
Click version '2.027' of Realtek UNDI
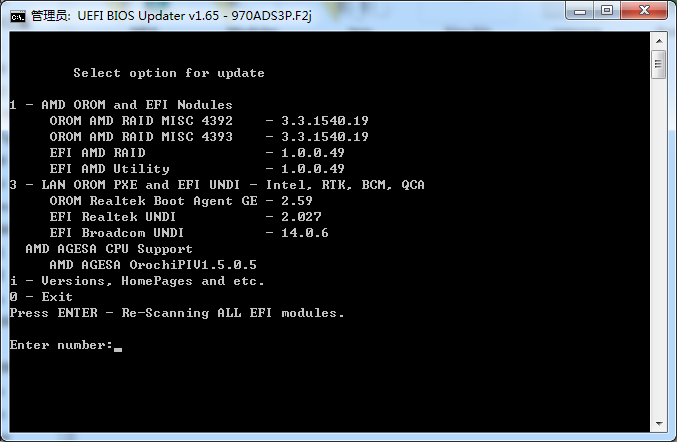301,217
